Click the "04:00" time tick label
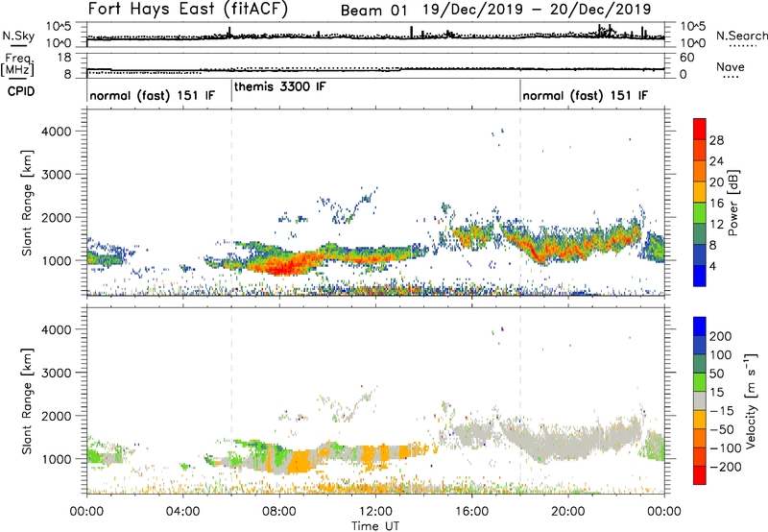Screen dimensions: 768x532 [x=183, y=512]
